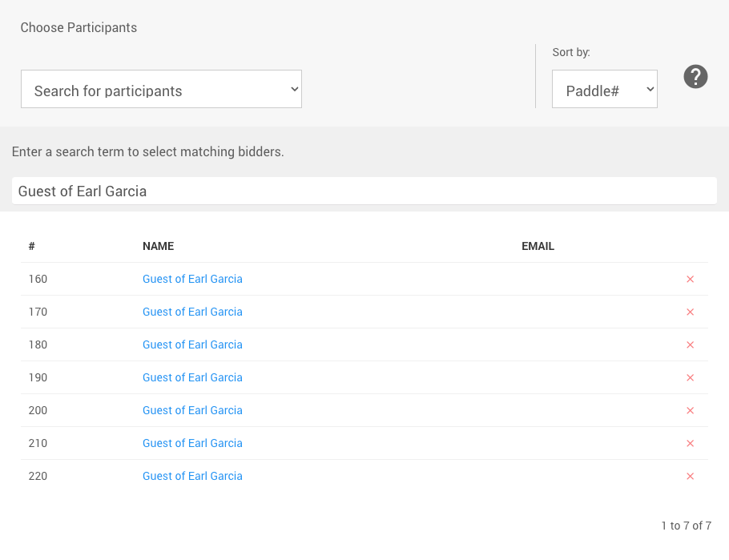This screenshot has width=729, height=560.
Task: Select the guest link for paddle 200
Action: tap(192, 410)
